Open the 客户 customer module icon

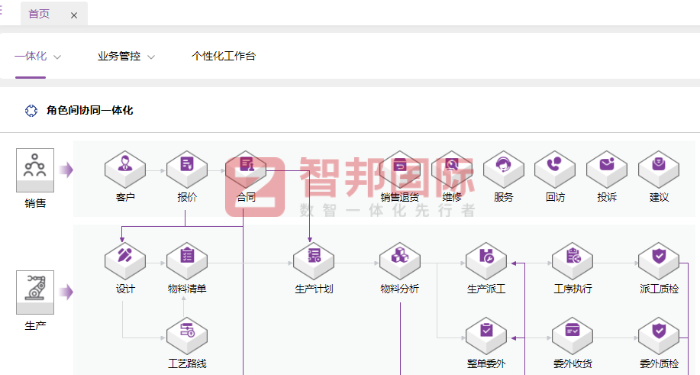pyautogui.click(x=125, y=169)
